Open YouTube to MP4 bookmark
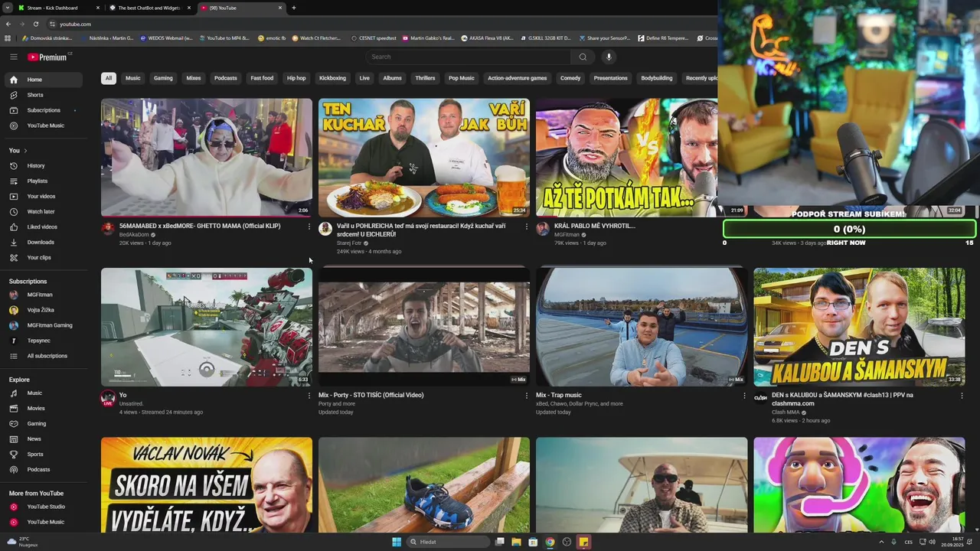 (223, 37)
